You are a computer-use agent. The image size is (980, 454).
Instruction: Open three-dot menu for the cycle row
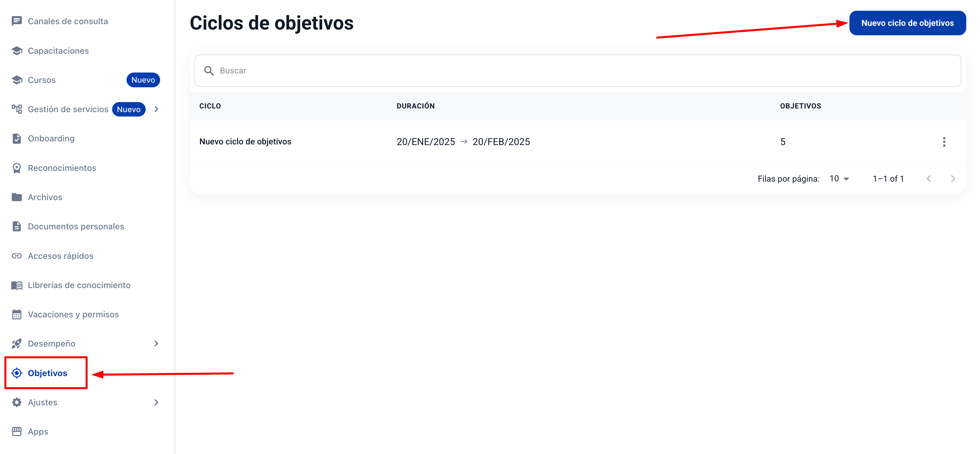coord(943,142)
